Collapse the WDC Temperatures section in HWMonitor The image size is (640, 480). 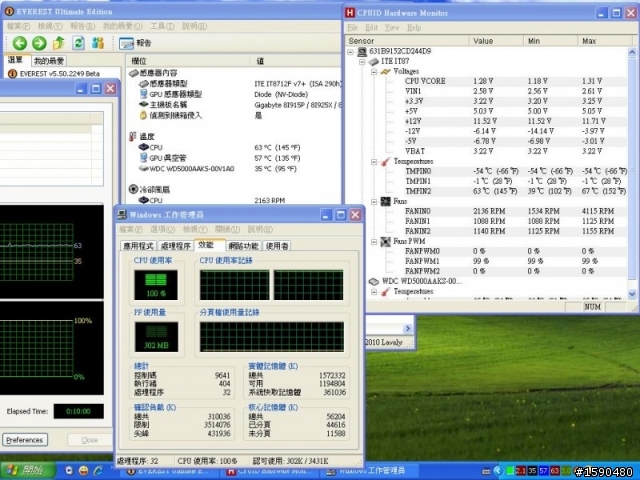374,291
